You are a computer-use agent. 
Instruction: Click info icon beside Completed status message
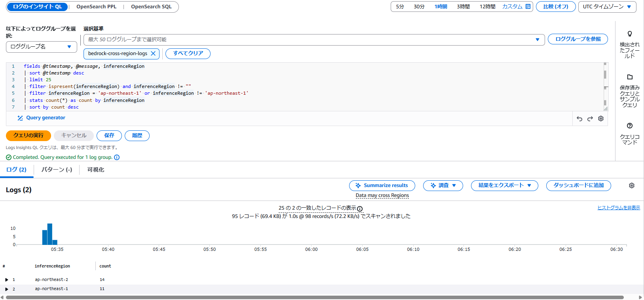tap(117, 157)
